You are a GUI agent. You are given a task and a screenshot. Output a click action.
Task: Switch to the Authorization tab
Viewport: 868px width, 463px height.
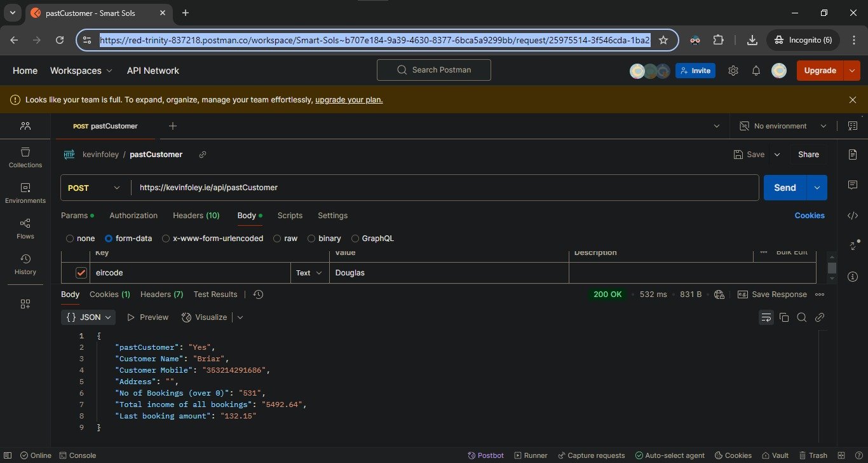pos(133,216)
